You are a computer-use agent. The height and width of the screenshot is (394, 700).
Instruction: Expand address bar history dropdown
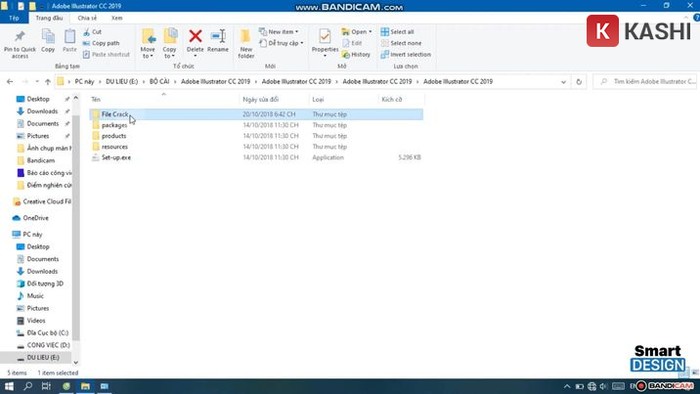(563, 82)
